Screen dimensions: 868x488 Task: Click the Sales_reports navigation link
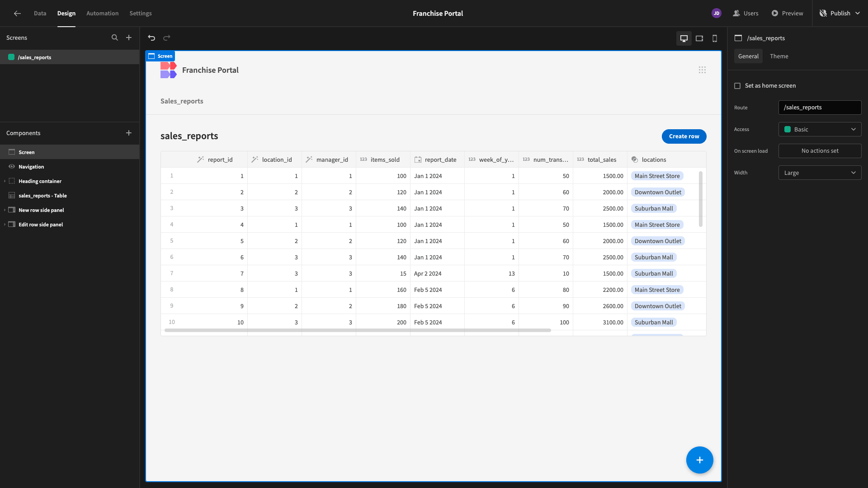[182, 101]
